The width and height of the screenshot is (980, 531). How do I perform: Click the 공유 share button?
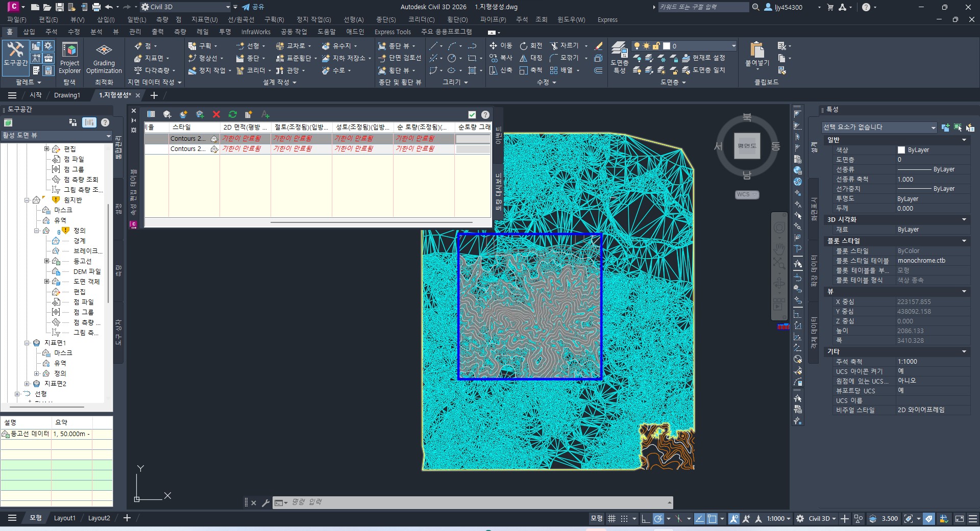pos(253,7)
